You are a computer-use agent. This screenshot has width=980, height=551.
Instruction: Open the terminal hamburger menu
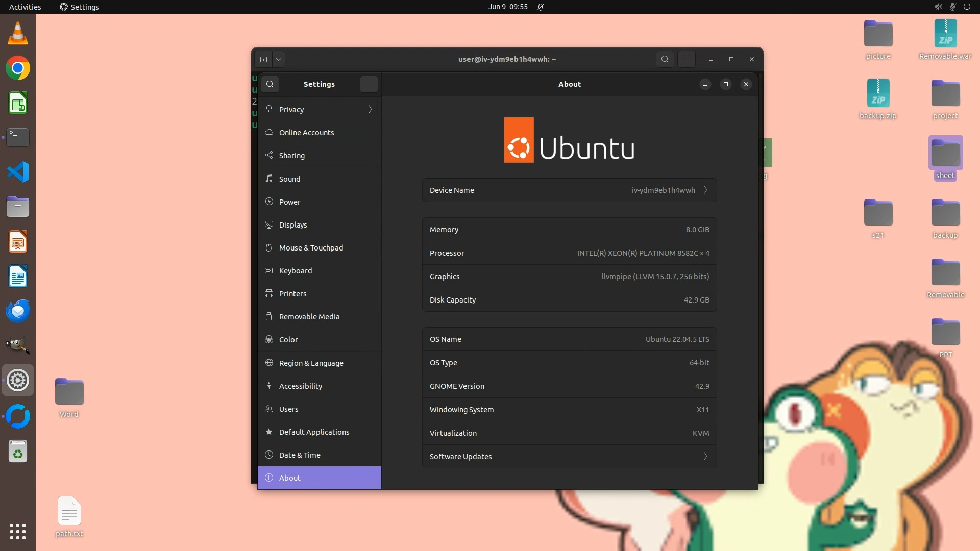(x=687, y=59)
